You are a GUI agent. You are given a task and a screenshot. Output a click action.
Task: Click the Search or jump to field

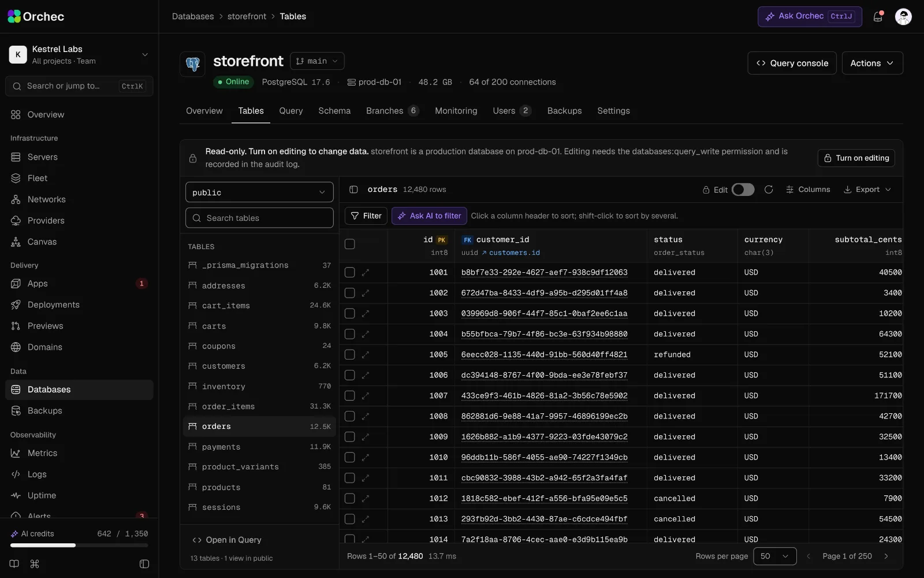(x=79, y=86)
